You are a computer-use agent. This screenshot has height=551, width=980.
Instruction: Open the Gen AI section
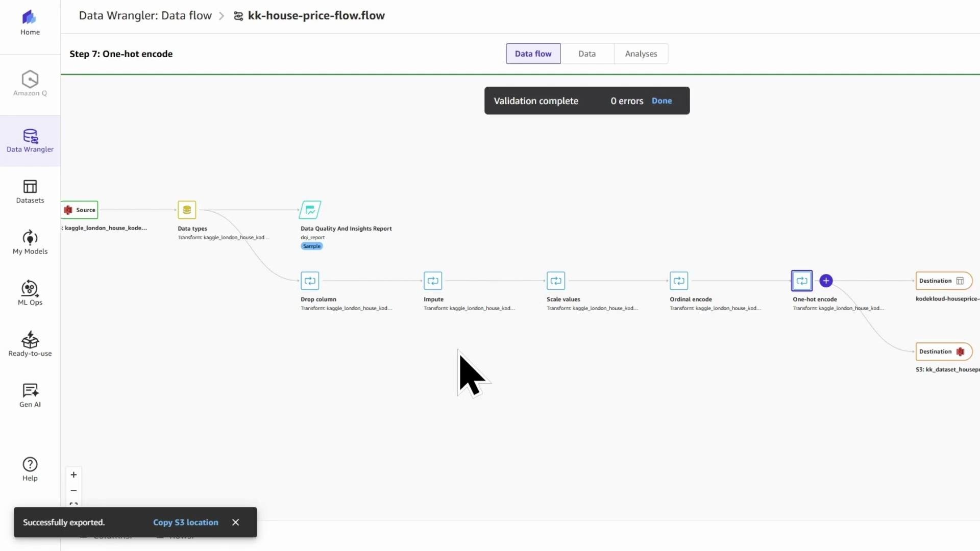point(30,395)
